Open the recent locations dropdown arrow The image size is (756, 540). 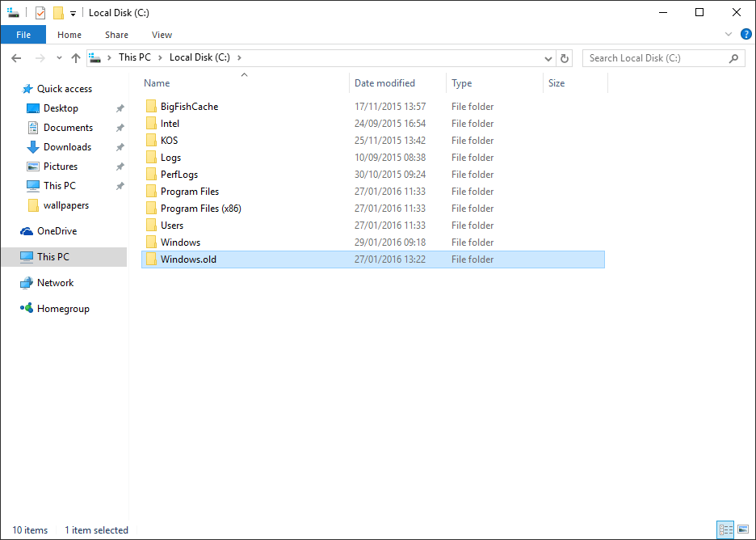coord(59,58)
